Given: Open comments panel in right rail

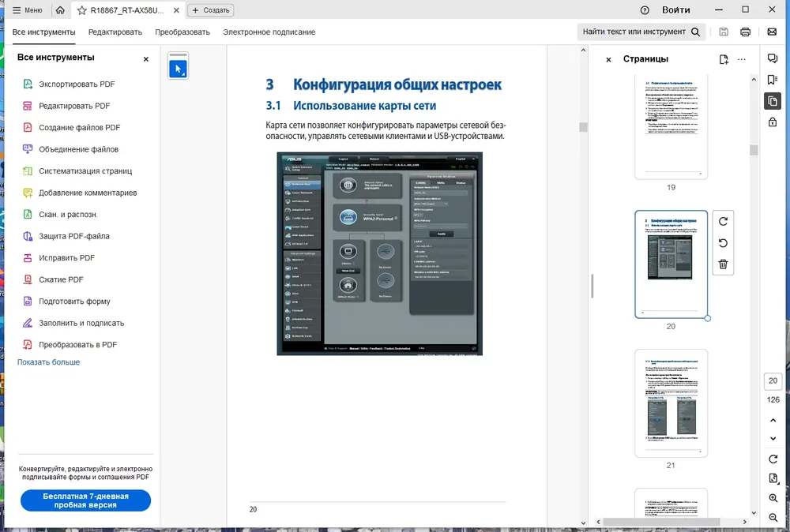Looking at the screenshot, I should coord(773,58).
